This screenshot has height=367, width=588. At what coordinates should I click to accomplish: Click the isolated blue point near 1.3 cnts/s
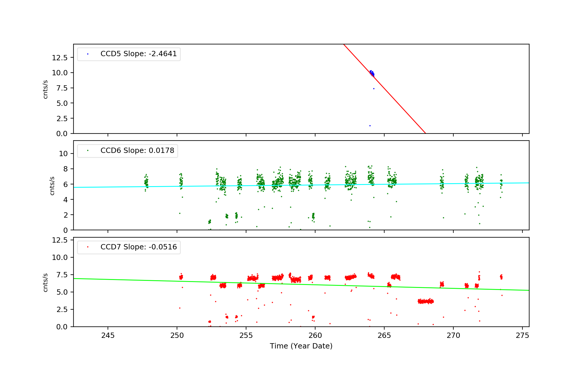point(370,126)
